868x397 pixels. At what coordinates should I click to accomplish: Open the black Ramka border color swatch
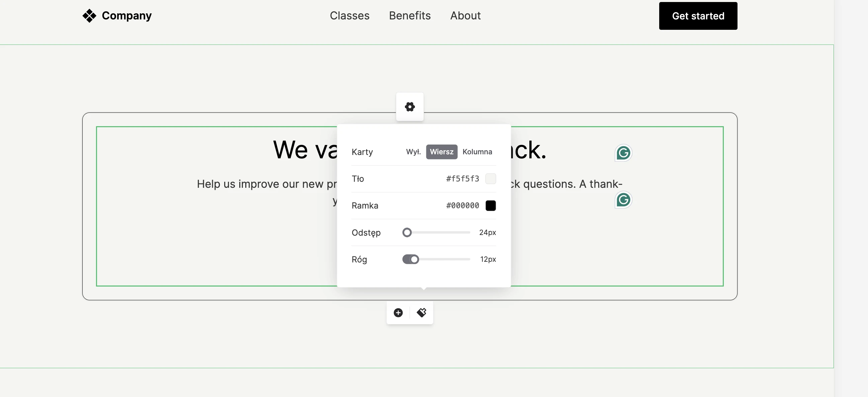click(490, 206)
